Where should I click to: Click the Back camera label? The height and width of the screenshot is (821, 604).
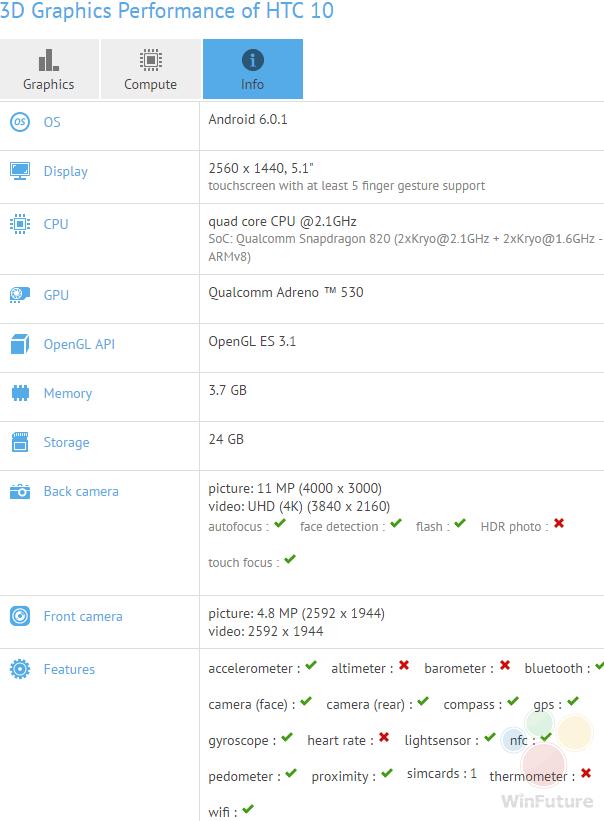pyautogui.click(x=81, y=492)
